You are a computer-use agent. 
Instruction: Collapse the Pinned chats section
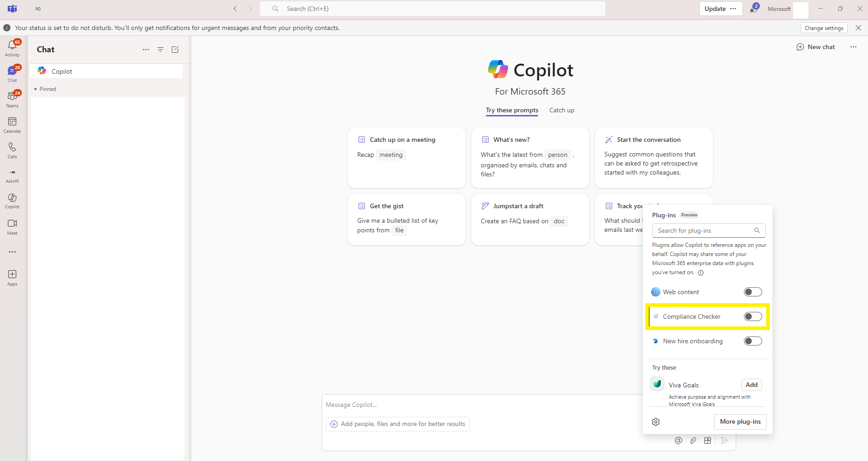coord(45,89)
